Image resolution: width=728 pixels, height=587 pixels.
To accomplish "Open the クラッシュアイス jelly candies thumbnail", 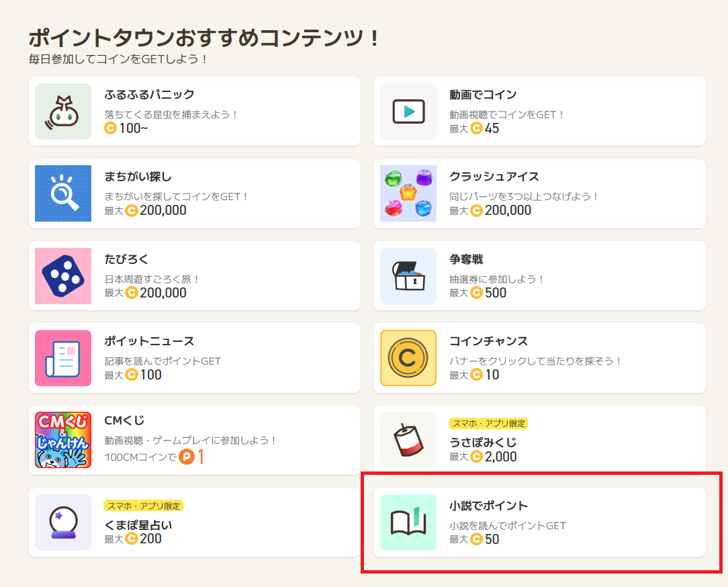I will 408,193.
